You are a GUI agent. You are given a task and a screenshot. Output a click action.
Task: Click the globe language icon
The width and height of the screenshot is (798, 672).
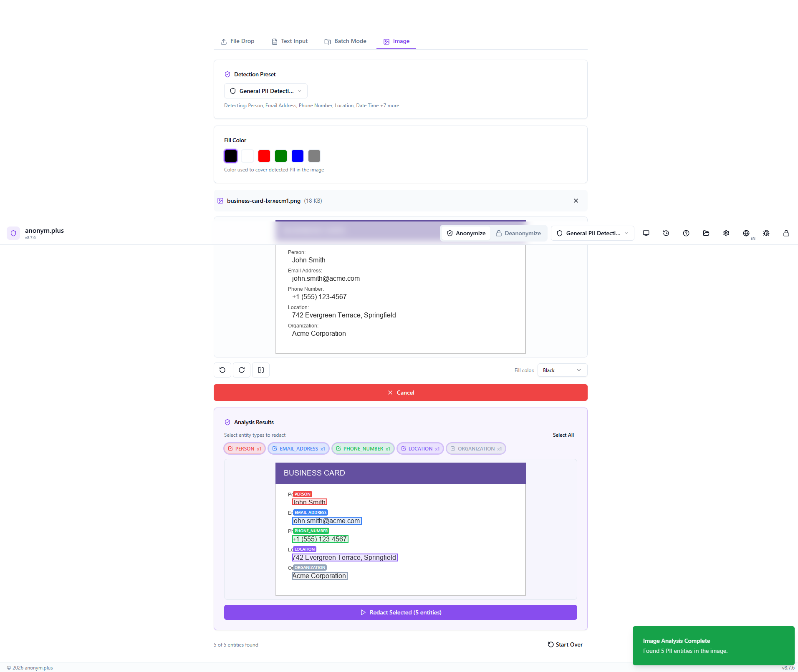746,233
